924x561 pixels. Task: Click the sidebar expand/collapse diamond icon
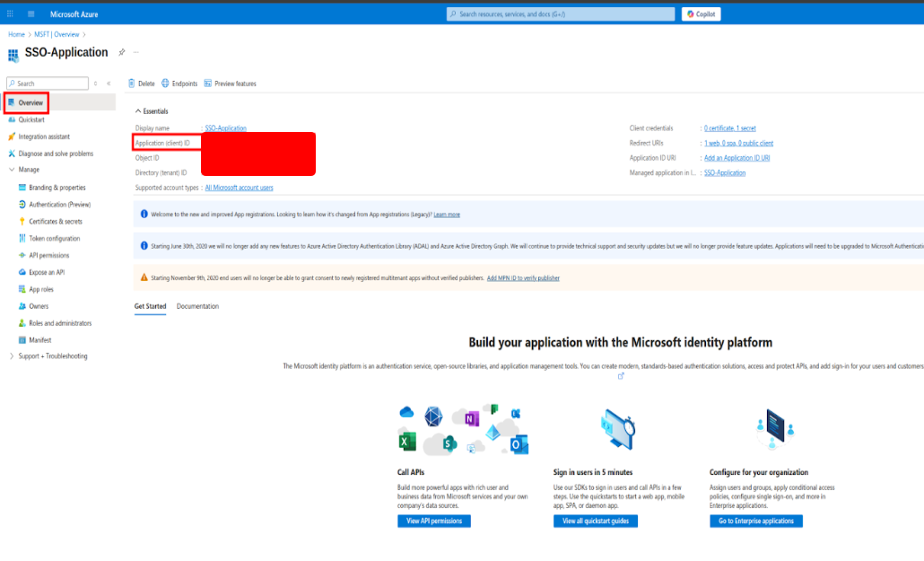click(95, 83)
